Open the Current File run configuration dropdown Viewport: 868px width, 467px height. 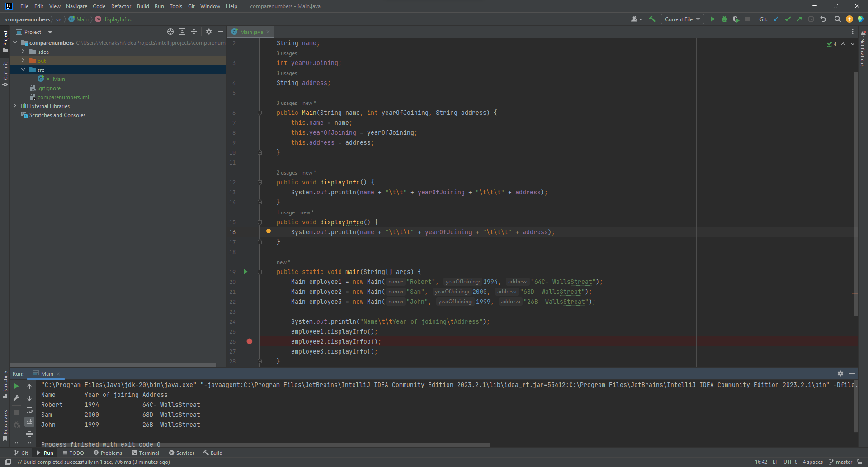pyautogui.click(x=682, y=19)
